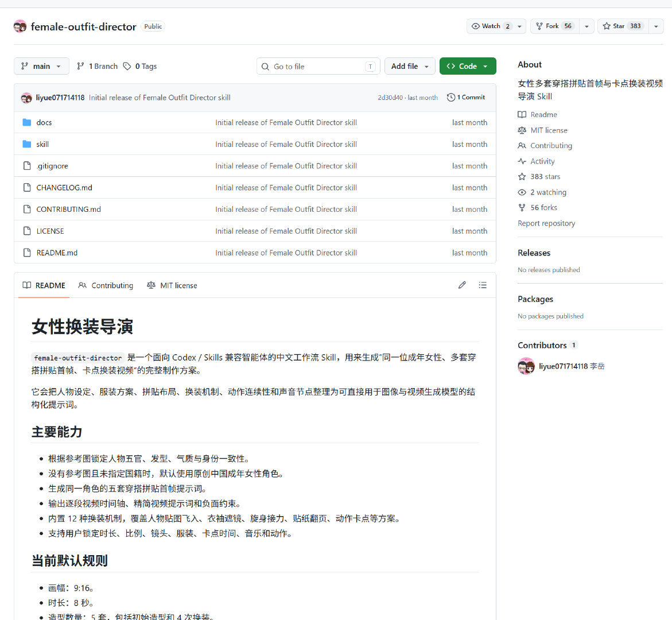Click the branch icon beside 1 Branch

(80, 66)
